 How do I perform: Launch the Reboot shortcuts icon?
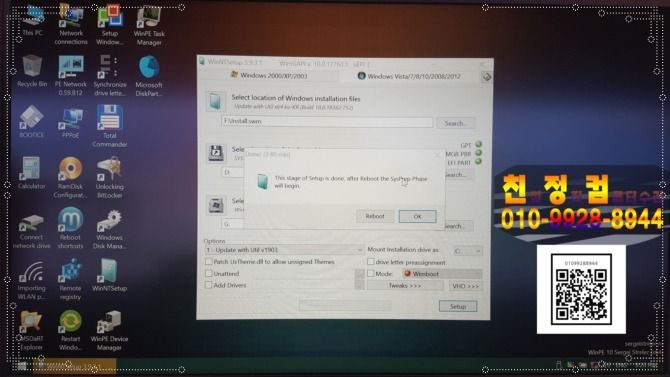coord(71,228)
